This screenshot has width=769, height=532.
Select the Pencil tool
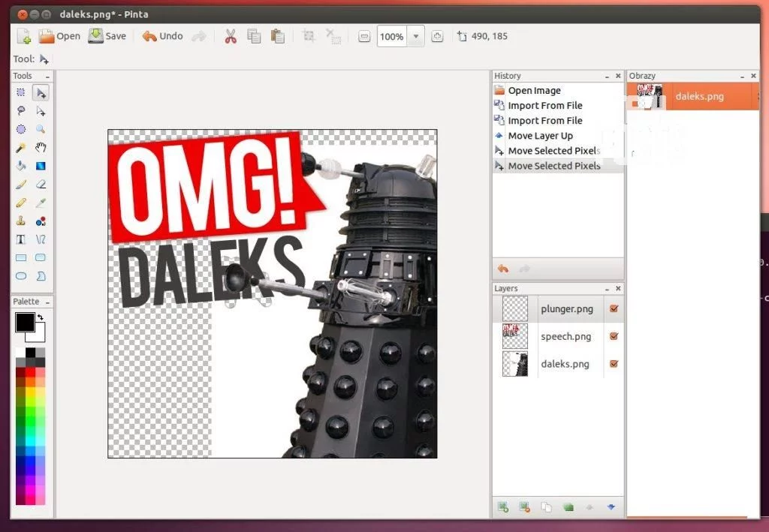pyautogui.click(x=20, y=203)
